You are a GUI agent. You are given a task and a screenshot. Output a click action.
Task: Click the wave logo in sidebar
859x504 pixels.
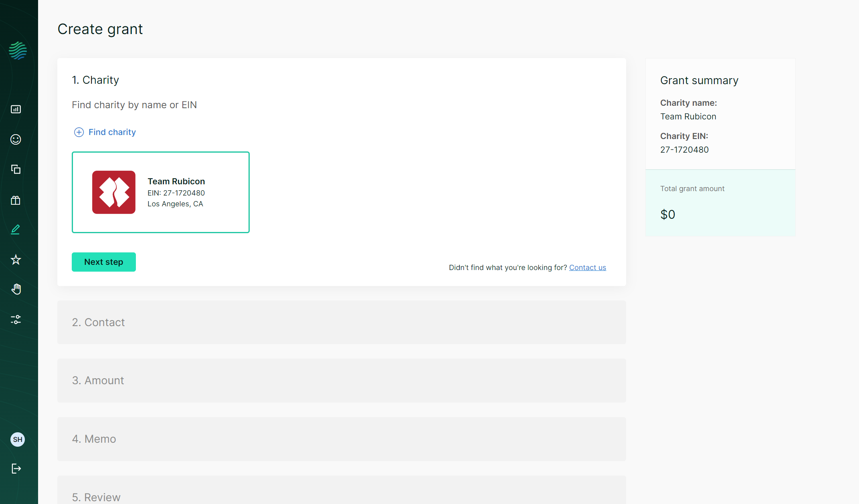point(18,51)
